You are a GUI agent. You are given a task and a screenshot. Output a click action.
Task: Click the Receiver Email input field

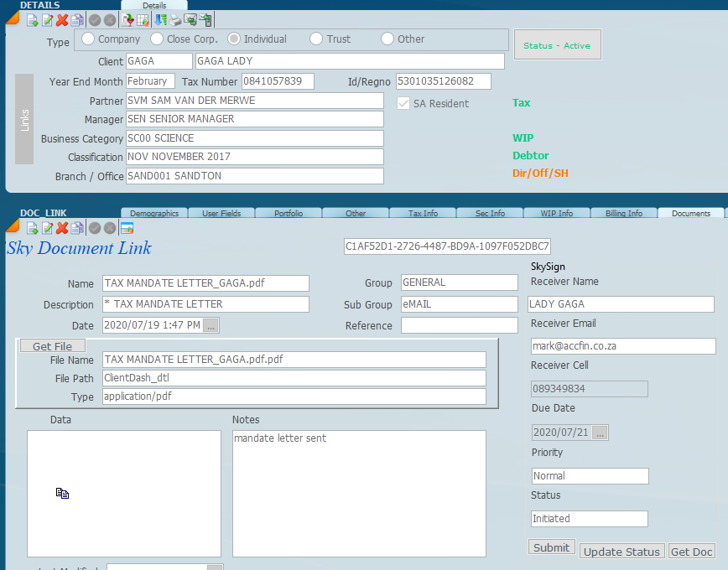pyautogui.click(x=622, y=345)
